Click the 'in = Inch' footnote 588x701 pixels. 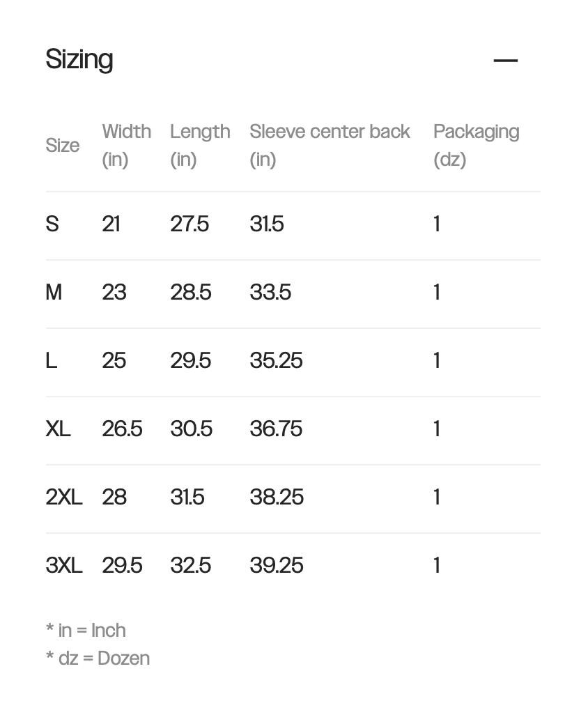click(86, 631)
